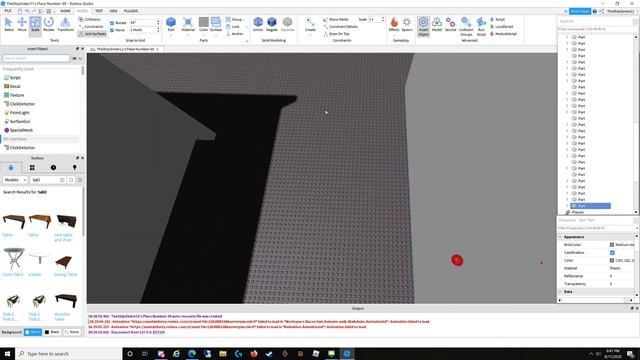Click the Color property swatch in Properties
Viewport: 640px width, 360px height.
(612, 260)
